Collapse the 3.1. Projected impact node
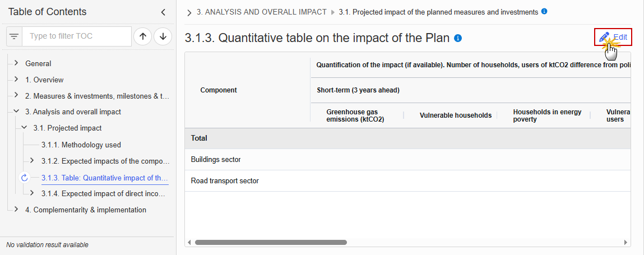 (24, 128)
